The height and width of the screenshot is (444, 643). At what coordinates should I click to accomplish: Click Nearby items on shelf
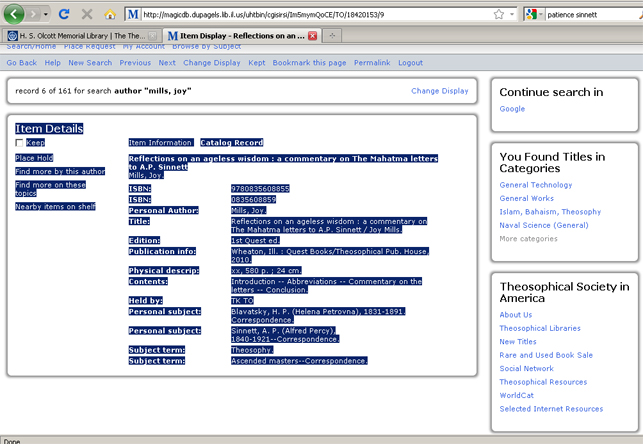[x=55, y=207]
